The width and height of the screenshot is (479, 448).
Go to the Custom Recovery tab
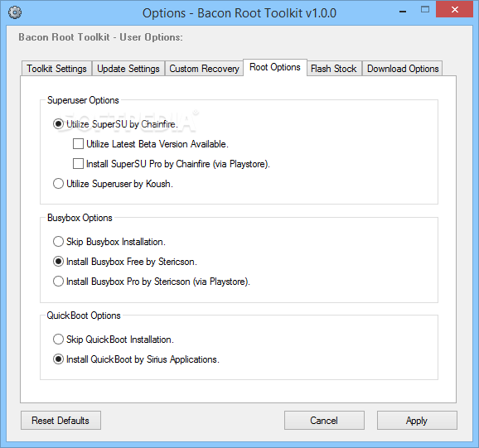pyautogui.click(x=204, y=69)
